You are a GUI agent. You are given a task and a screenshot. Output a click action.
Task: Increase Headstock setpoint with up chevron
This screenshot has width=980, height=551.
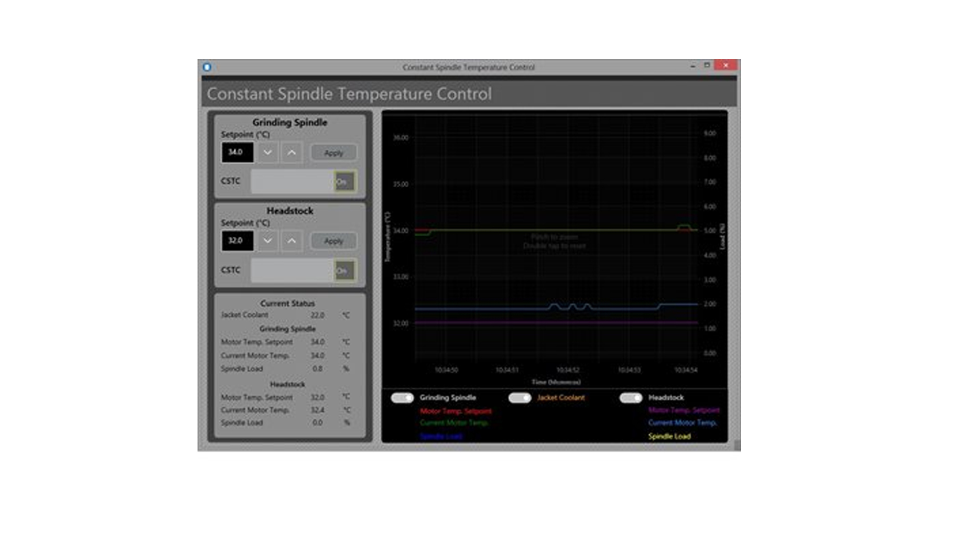pyautogui.click(x=291, y=241)
